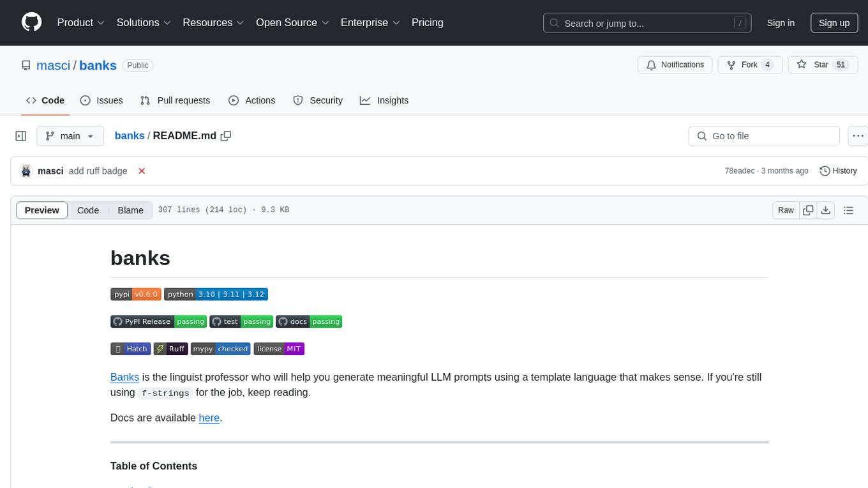View the failed checks red X status
Screen dimensions: 868x488
point(142,171)
